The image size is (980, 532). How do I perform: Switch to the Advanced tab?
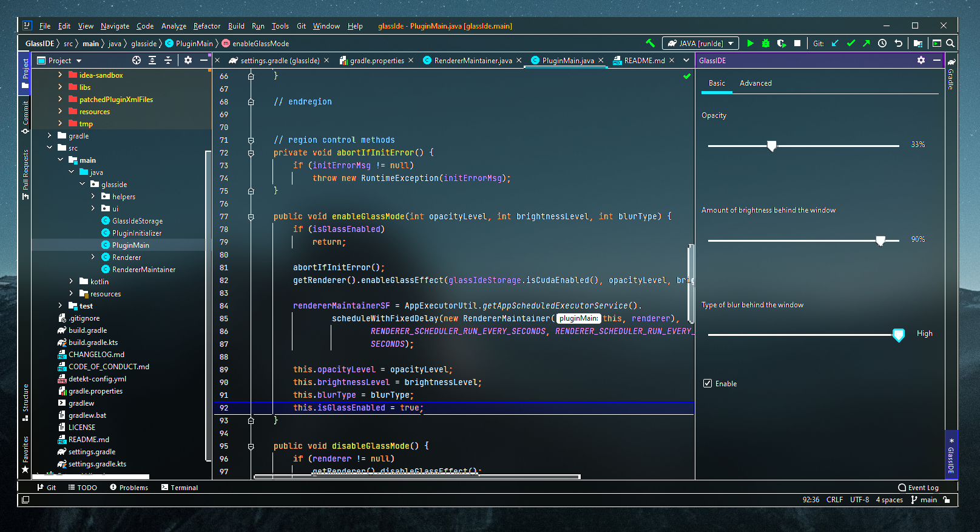[755, 83]
